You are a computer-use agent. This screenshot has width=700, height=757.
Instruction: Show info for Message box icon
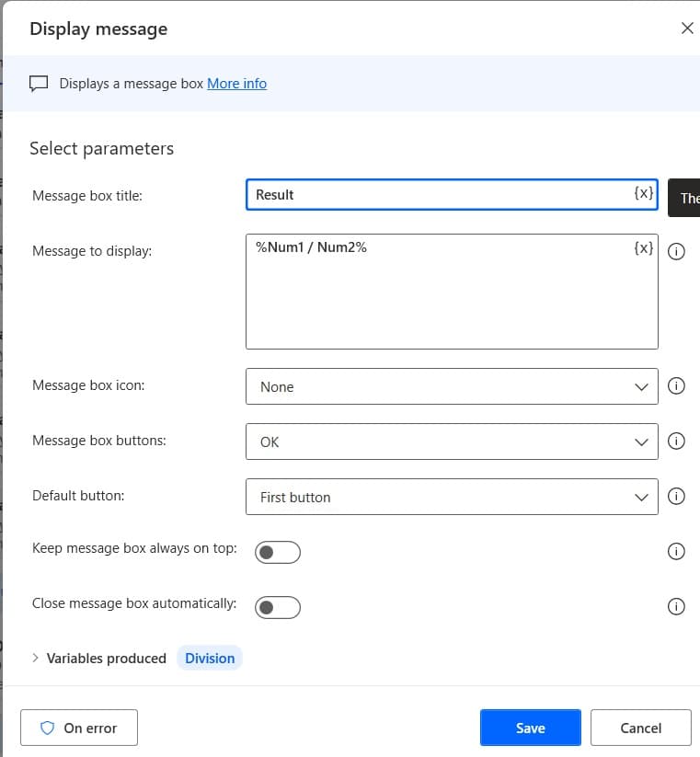tap(676, 385)
